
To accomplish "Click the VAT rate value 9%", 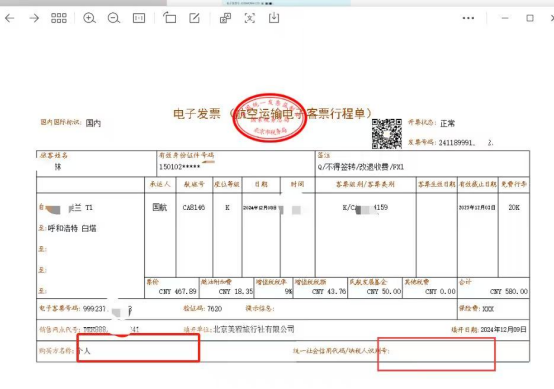I will click(289, 291).
